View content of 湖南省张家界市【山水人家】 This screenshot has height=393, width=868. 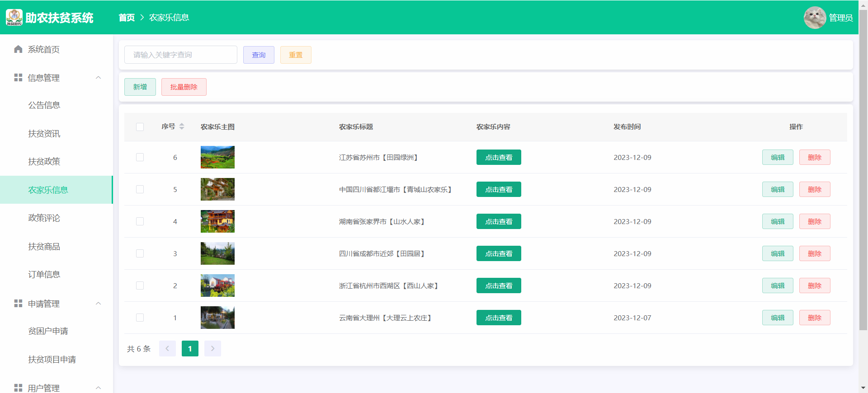tap(499, 221)
